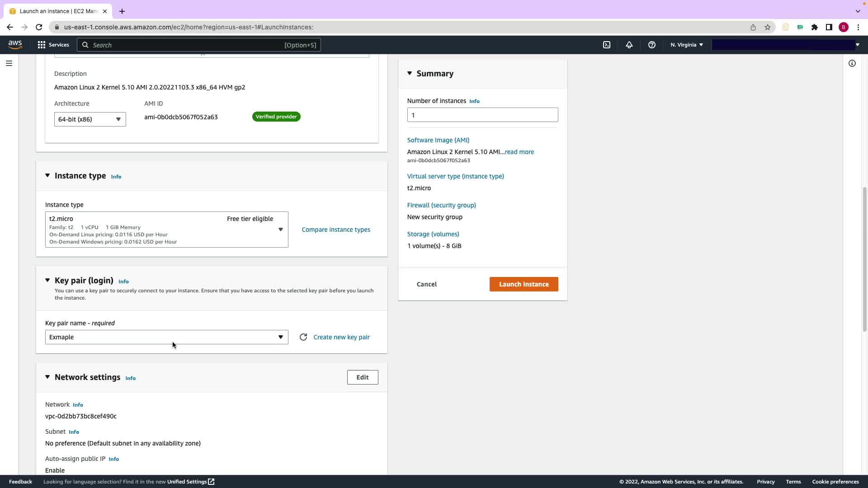Open the notifications bell
The height and width of the screenshot is (488, 868).
click(x=629, y=45)
